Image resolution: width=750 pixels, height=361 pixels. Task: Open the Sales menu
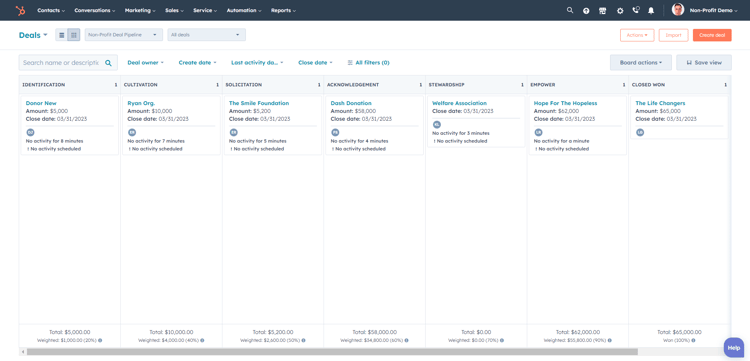tap(175, 10)
